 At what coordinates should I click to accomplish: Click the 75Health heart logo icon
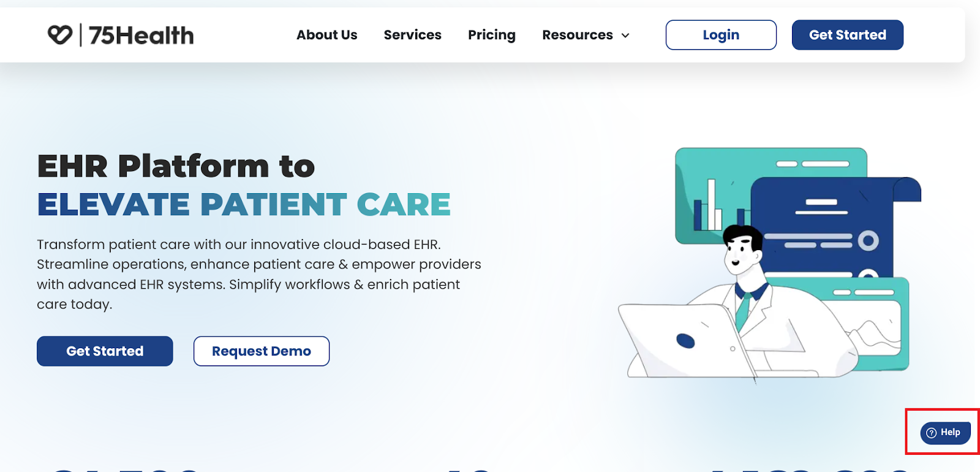60,35
